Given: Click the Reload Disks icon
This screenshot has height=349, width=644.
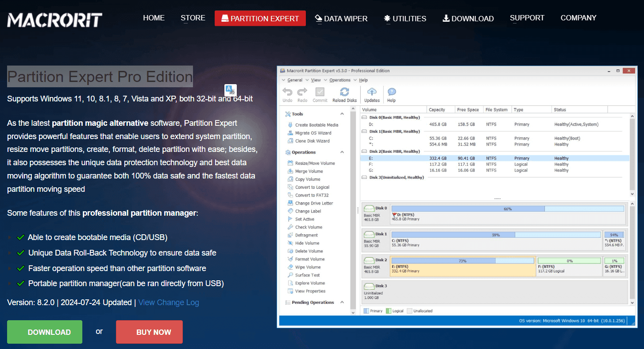Looking at the screenshot, I should [344, 92].
